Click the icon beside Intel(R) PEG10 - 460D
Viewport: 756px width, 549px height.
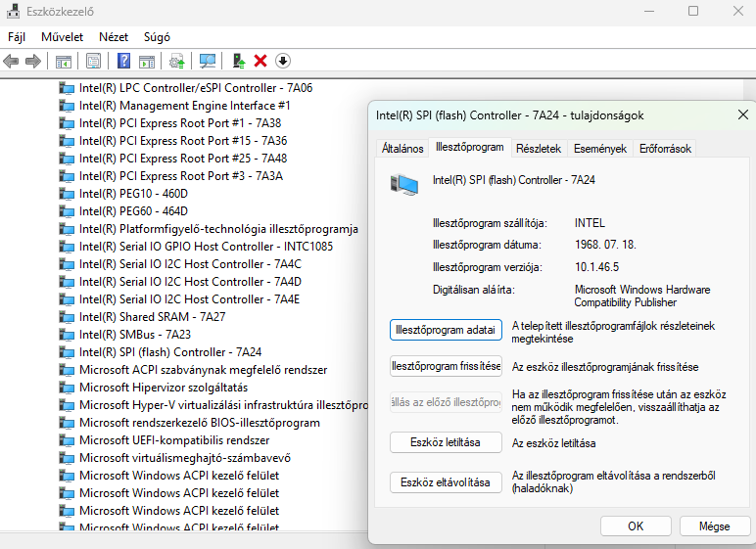(67, 194)
